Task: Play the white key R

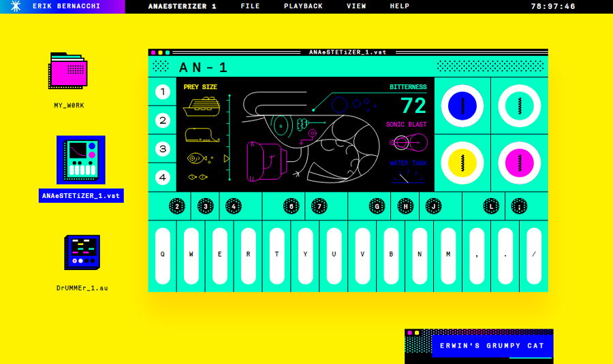Action: [248, 256]
